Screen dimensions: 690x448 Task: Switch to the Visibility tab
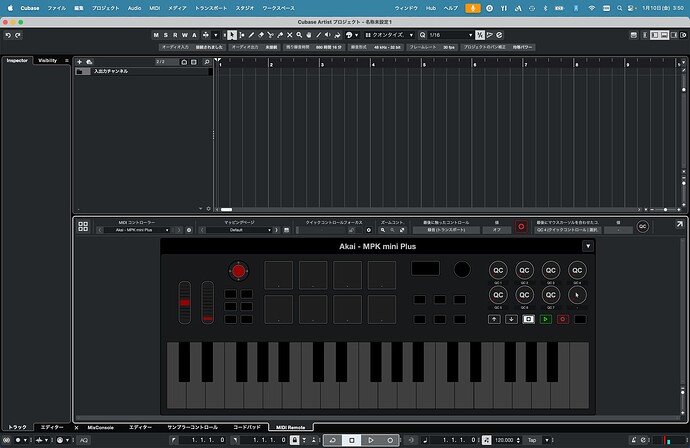pos(47,60)
